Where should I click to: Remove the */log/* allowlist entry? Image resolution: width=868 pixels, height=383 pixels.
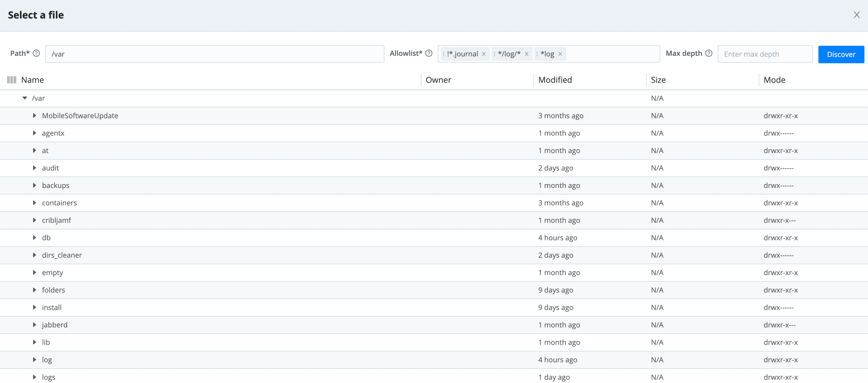527,54
